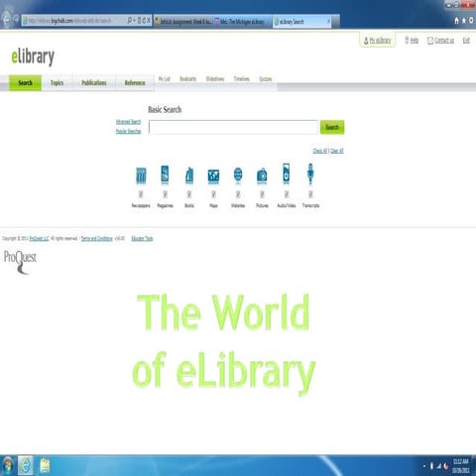Open the Bookcarts tab
This screenshot has width=476, height=476.
tap(188, 79)
